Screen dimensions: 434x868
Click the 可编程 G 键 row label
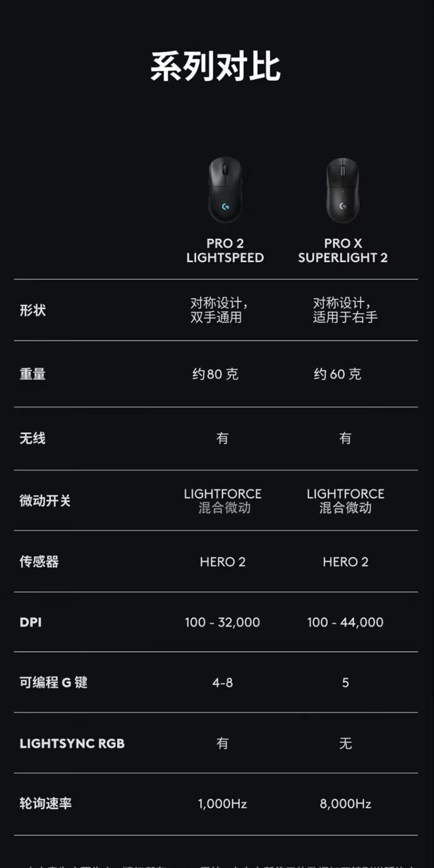pyautogui.click(x=54, y=682)
